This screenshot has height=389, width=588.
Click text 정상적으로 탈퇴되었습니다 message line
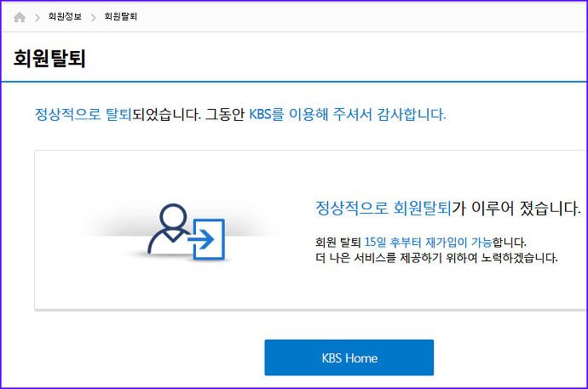[240, 114]
